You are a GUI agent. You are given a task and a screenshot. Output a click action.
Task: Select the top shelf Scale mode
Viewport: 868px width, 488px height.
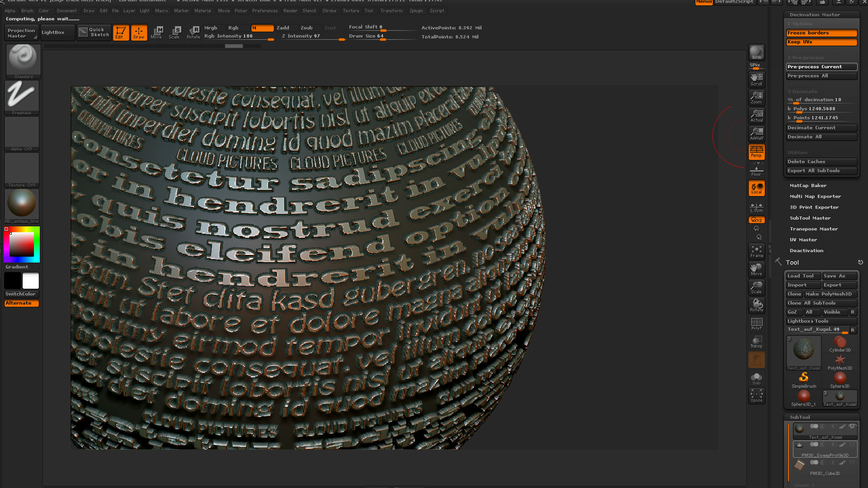pos(175,33)
